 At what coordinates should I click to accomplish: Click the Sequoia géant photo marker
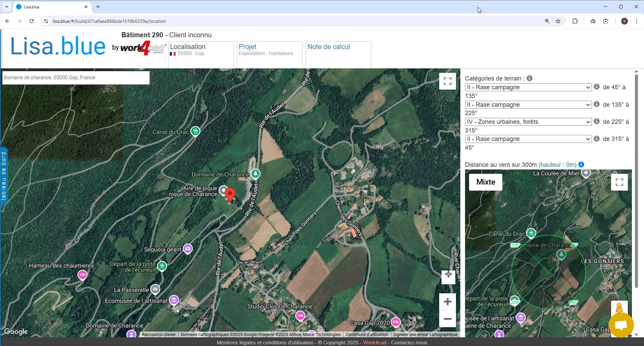click(188, 249)
